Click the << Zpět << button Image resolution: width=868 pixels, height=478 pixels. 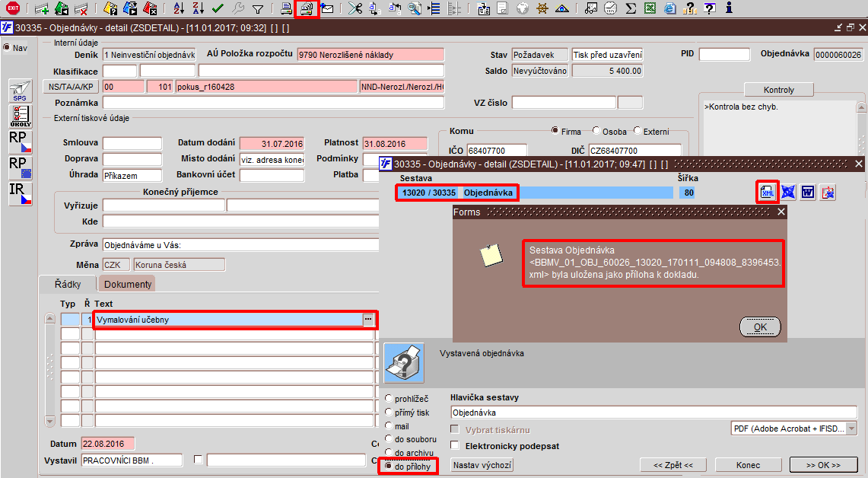(673, 465)
